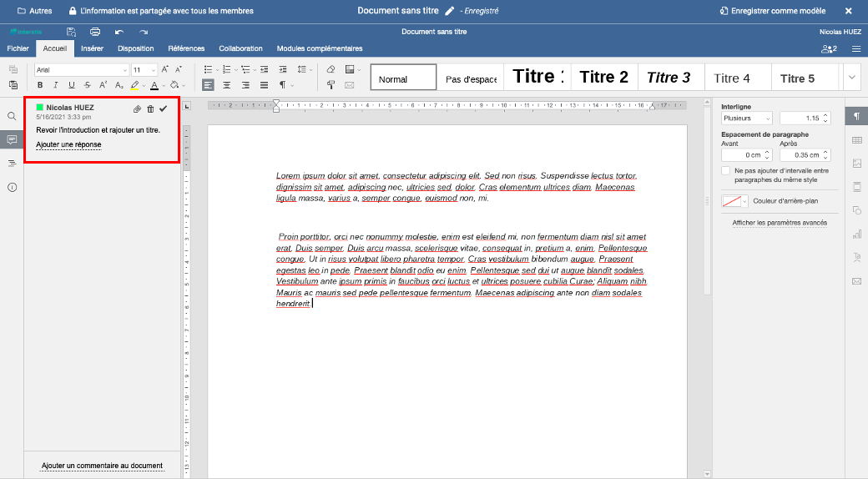The width and height of the screenshot is (868, 479).
Task: Switch to the Références tab
Action: [x=186, y=48]
